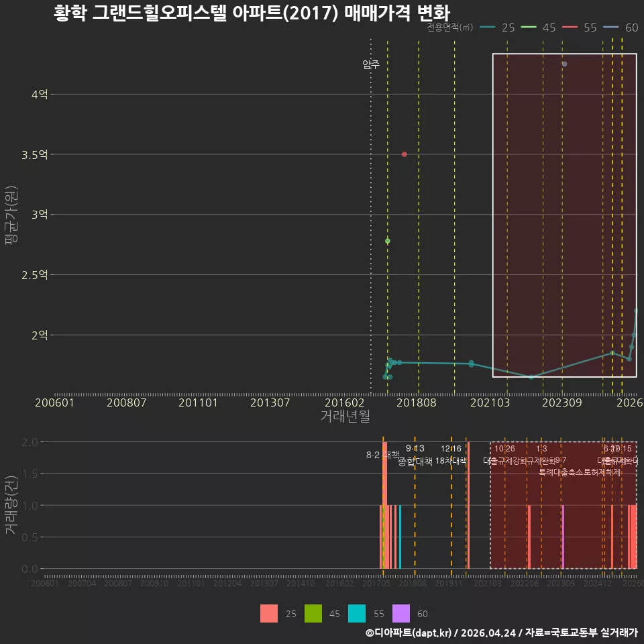Select the '25' teal line legend entry at top

click(497, 28)
